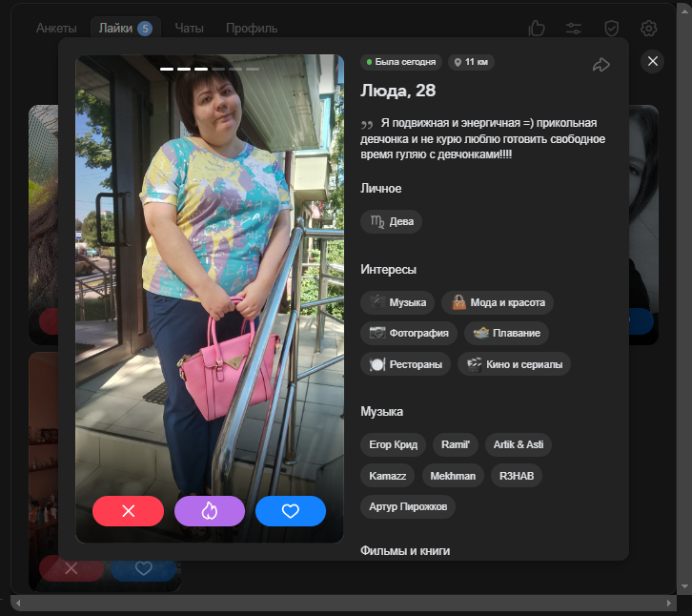Click the red dislike X button on photo
The image size is (692, 616).
pyautogui.click(x=128, y=511)
